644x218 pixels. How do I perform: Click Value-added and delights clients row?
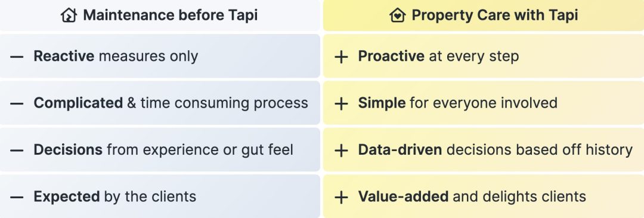click(484, 196)
